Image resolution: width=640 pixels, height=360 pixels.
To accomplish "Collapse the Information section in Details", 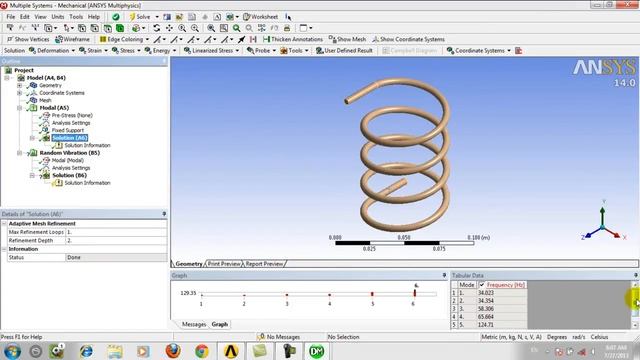I will click(x=4, y=249).
